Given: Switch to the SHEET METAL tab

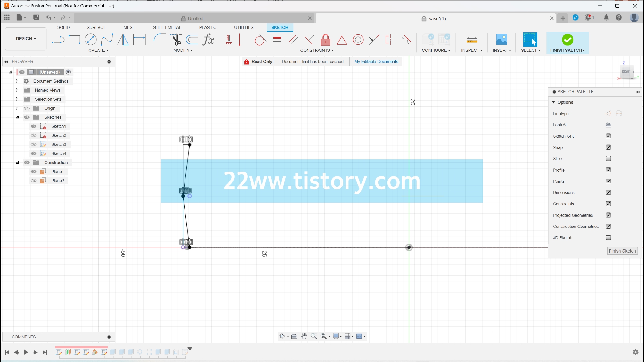Looking at the screenshot, I should [x=167, y=28].
